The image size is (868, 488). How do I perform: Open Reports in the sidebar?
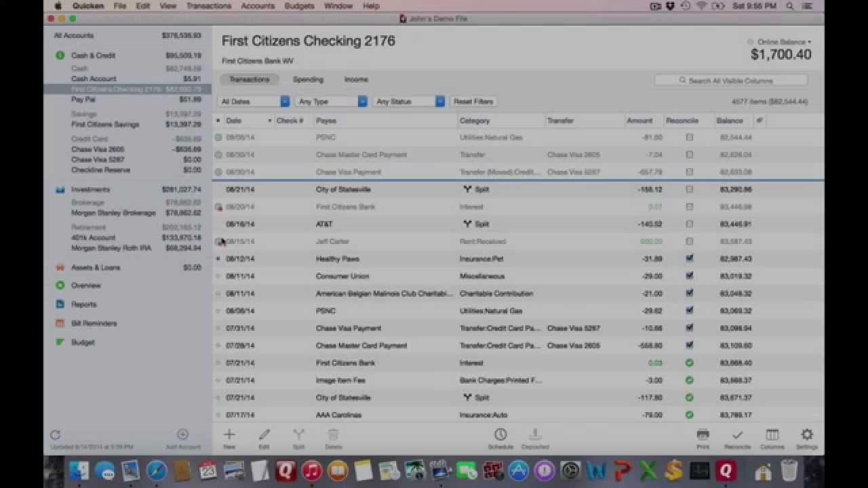click(84, 304)
